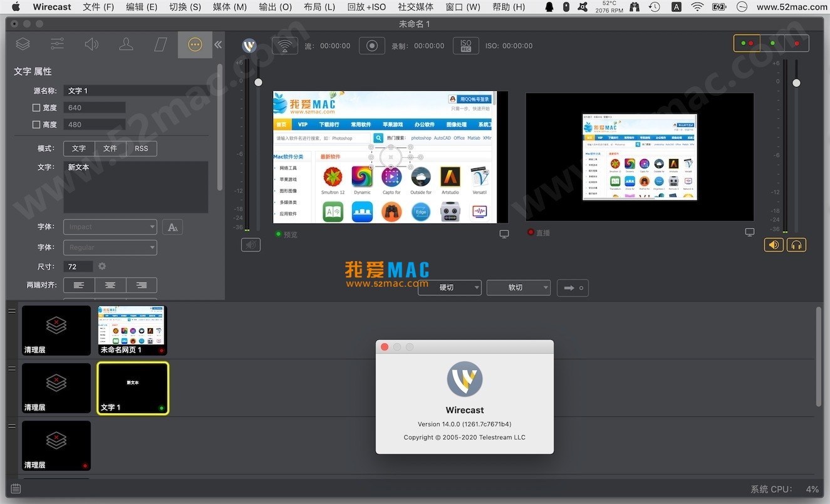Open the 媒体 menu in the menu bar

coord(229,7)
